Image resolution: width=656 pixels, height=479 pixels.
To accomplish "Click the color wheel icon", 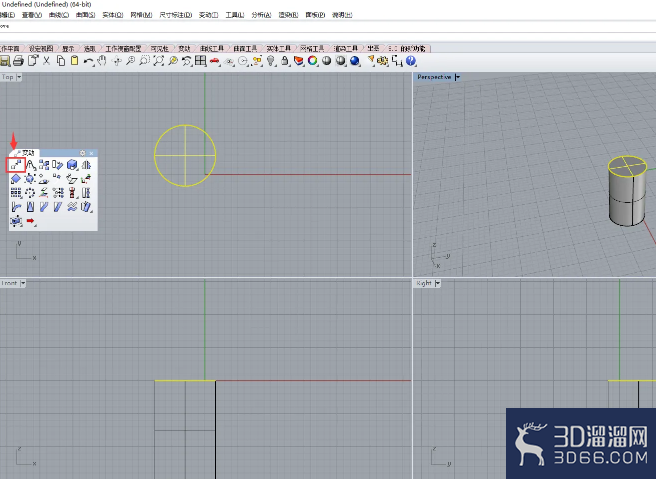I will click(x=313, y=61).
